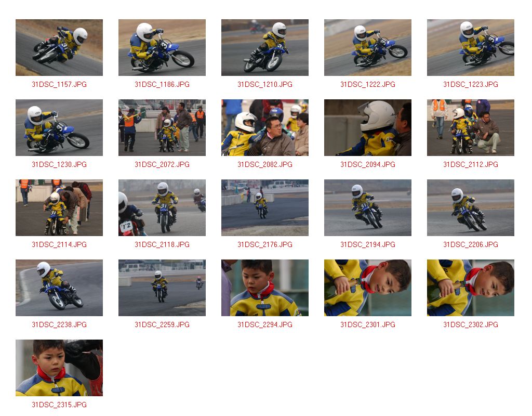The width and height of the screenshot is (532, 416).
Task: Open the 31DSC_2094.JPG helmet close-up thumbnail
Action: point(368,128)
